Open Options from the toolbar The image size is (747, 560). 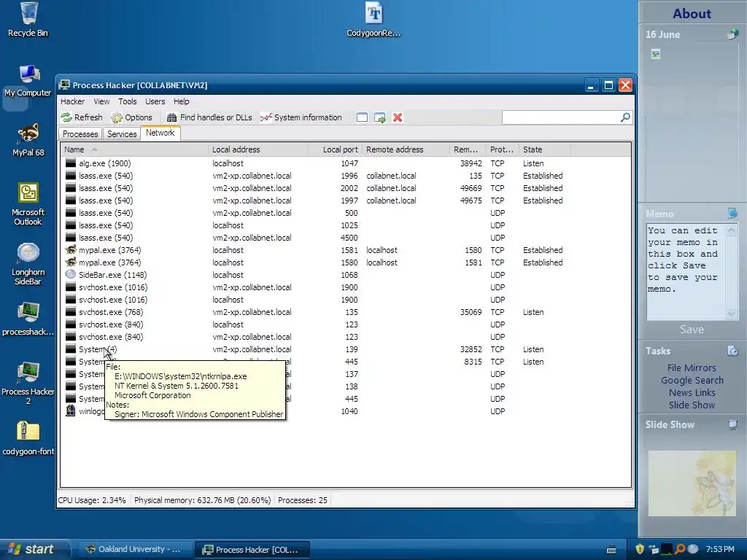[131, 117]
